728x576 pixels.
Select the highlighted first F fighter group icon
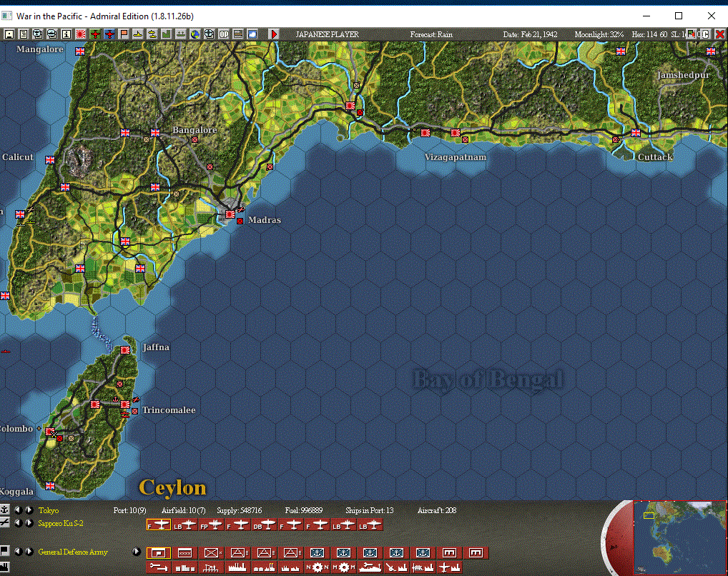158,525
